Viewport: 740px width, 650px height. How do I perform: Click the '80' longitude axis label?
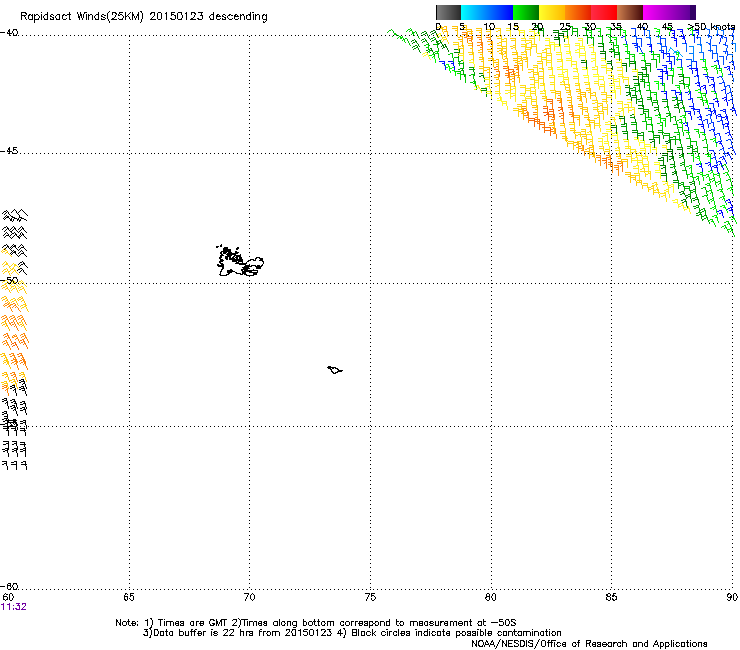point(491,597)
